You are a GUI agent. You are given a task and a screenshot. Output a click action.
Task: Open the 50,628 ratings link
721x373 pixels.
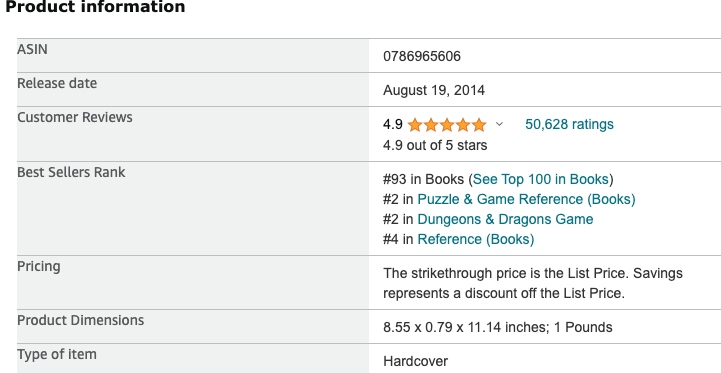pos(569,124)
